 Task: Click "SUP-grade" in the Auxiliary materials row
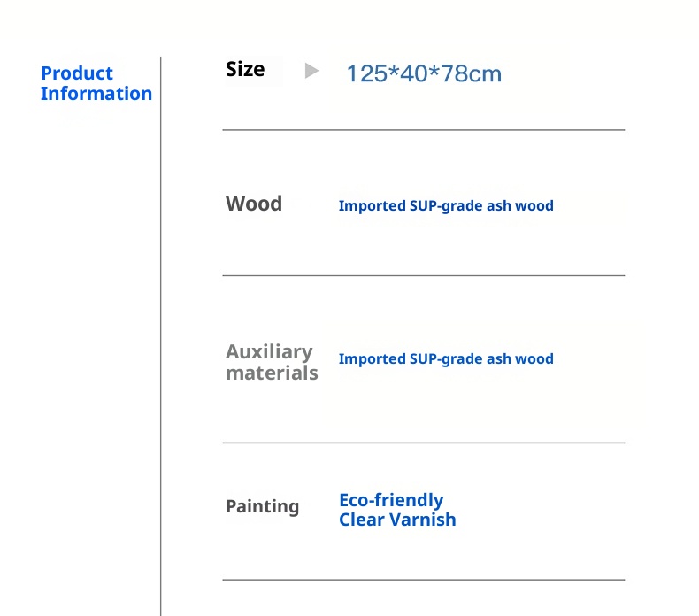pyautogui.click(x=445, y=359)
